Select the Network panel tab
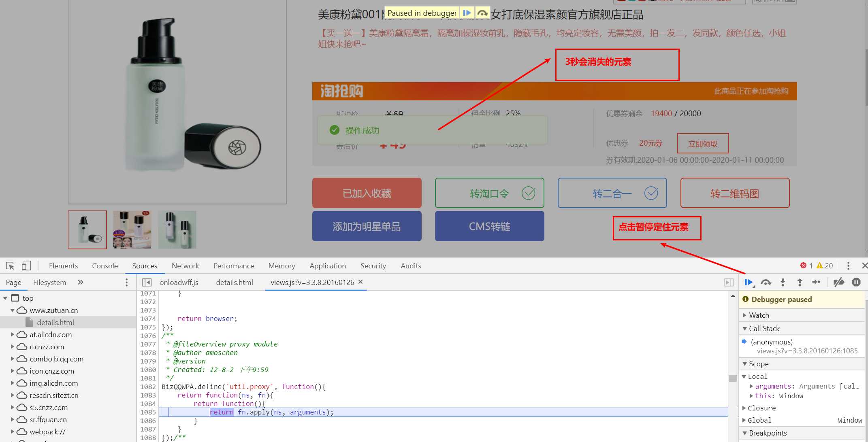868x442 pixels. 185,266
